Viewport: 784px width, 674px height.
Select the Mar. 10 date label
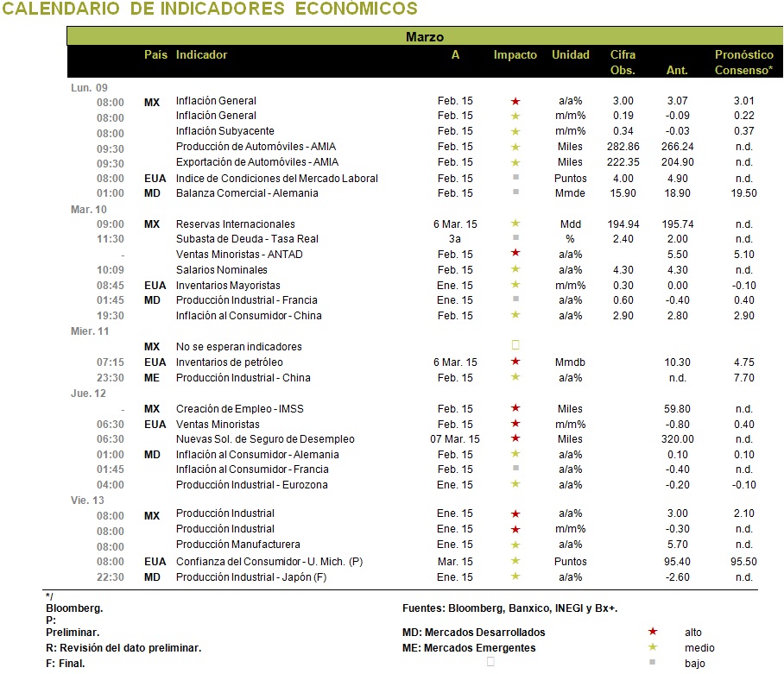tap(88, 210)
